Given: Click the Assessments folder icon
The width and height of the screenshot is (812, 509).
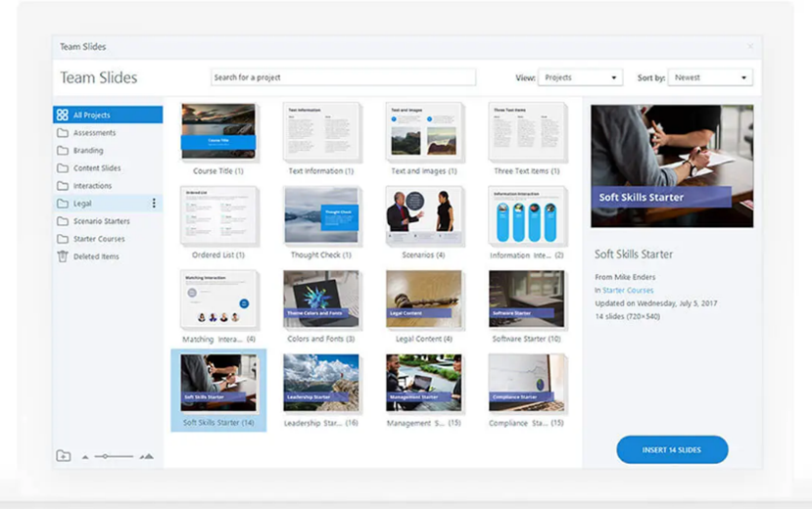Looking at the screenshot, I should coord(63,133).
